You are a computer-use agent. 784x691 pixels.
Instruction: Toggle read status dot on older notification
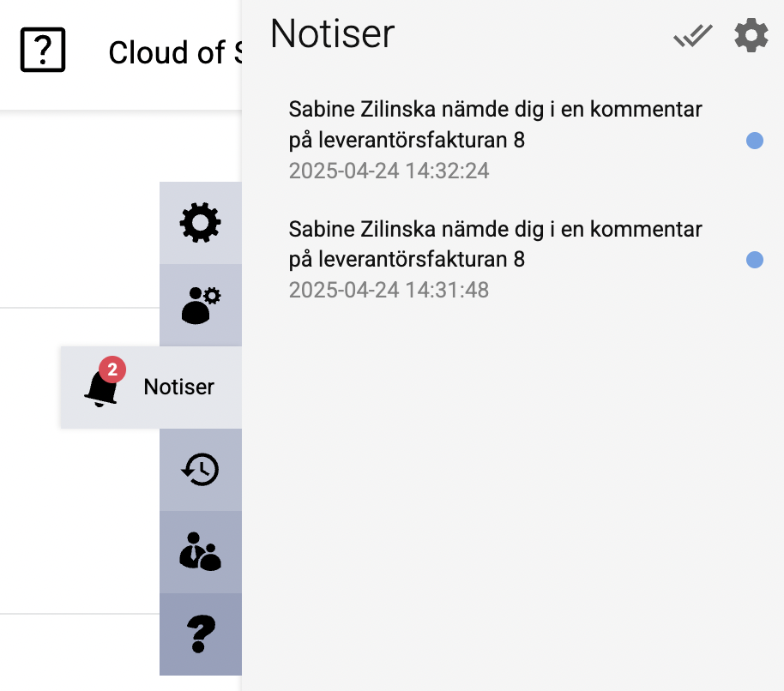755,260
